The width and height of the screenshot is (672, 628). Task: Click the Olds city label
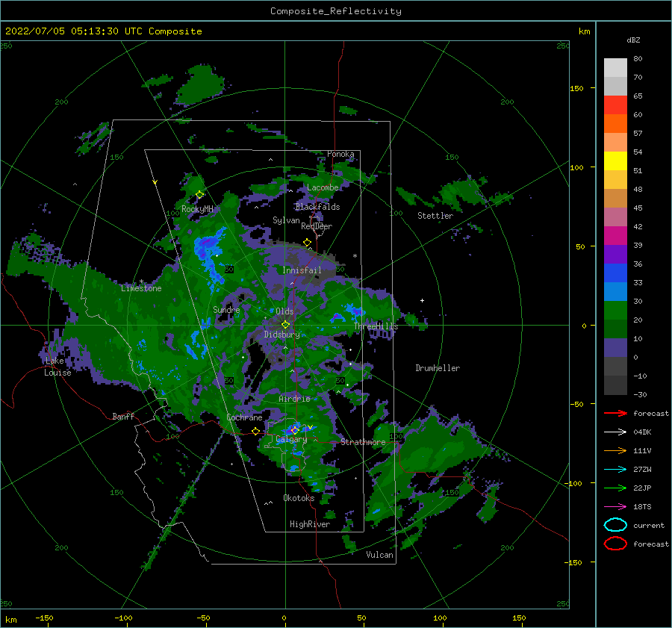(x=284, y=311)
